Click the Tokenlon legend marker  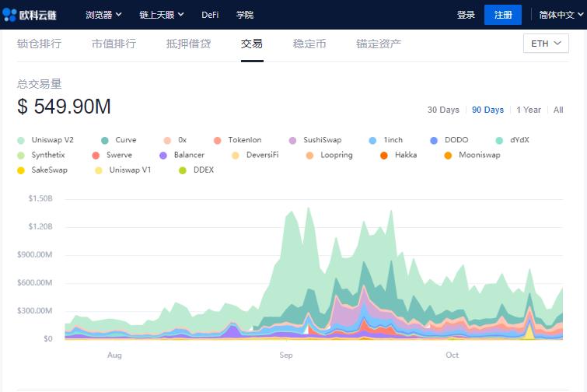[x=217, y=141]
